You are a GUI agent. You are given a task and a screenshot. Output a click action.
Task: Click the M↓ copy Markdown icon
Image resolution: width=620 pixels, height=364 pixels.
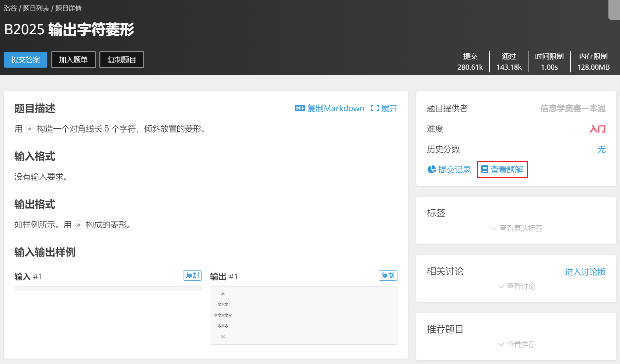point(299,108)
